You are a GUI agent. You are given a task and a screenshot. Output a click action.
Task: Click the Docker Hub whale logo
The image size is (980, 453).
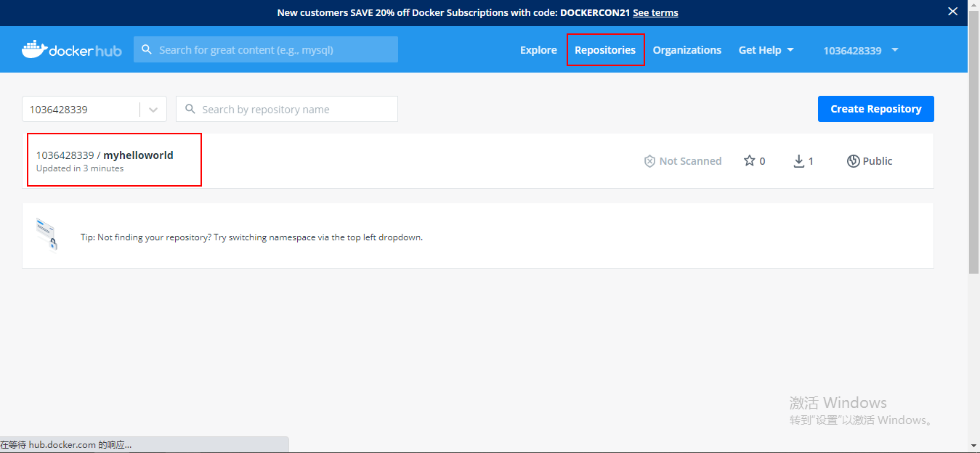(x=71, y=49)
